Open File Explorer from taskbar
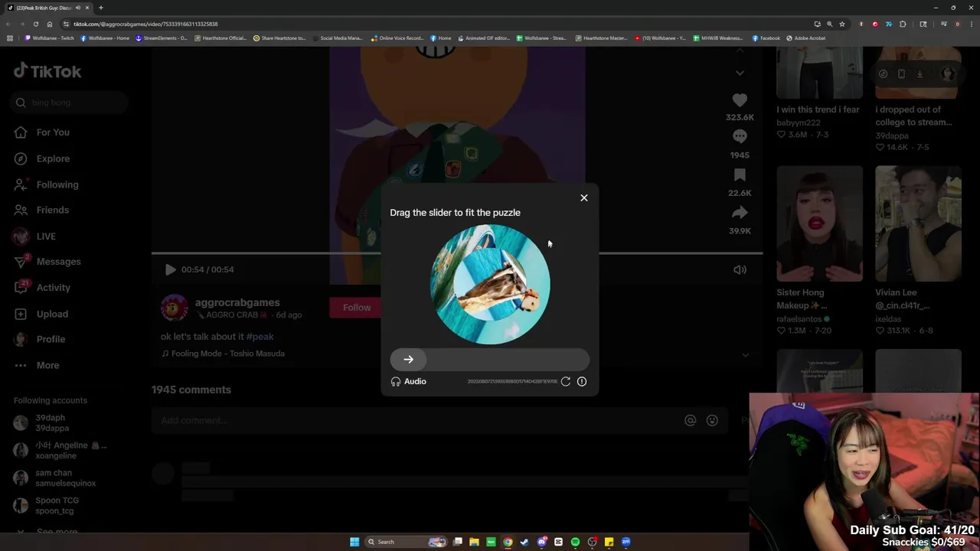Viewport: 980px width, 551px height. pos(474,542)
